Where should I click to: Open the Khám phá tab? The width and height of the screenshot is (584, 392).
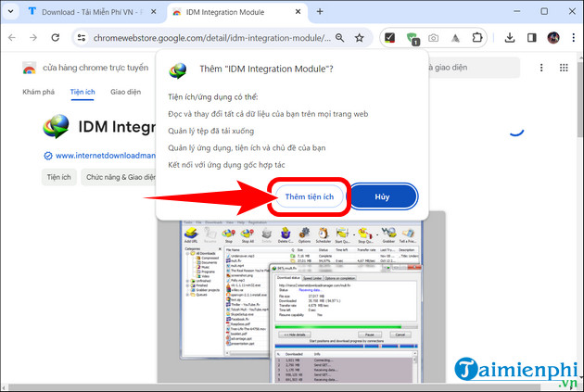tap(38, 92)
